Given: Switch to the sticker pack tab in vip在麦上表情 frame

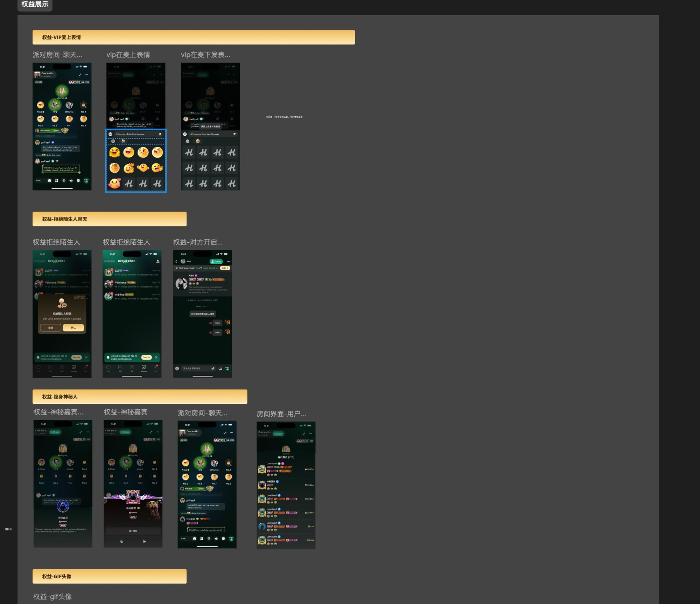Looking at the screenshot, I should [123, 141].
